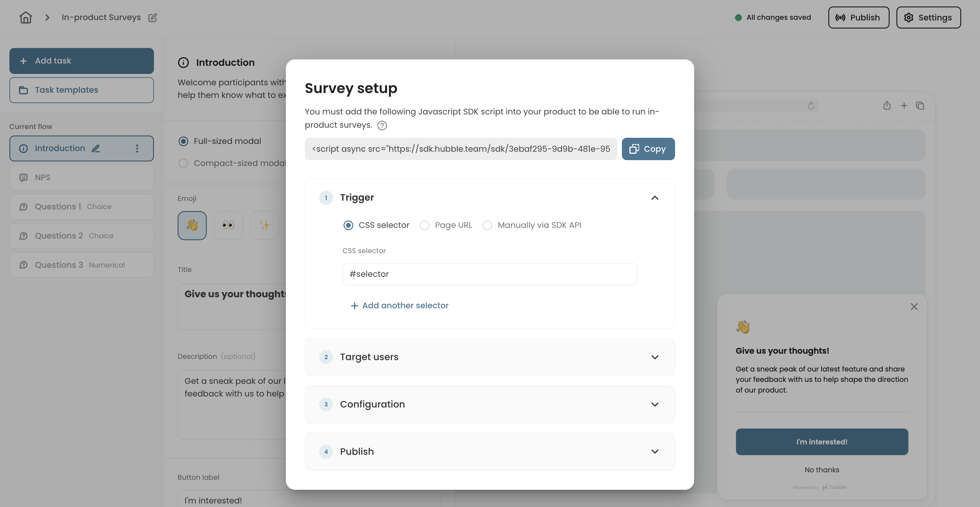Expand the Publish step section
This screenshot has width=980, height=507.
(x=490, y=452)
